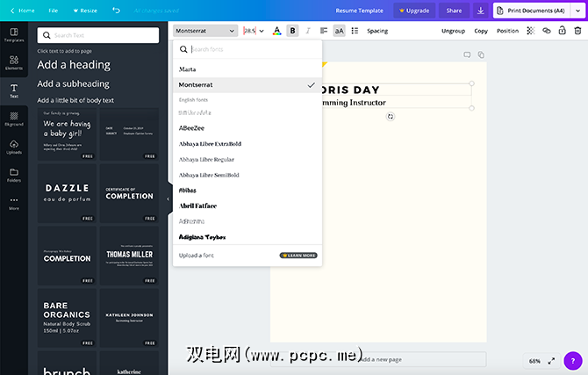Viewport: 588px width, 375px height.
Task: Change text alignment
Action: [324, 31]
